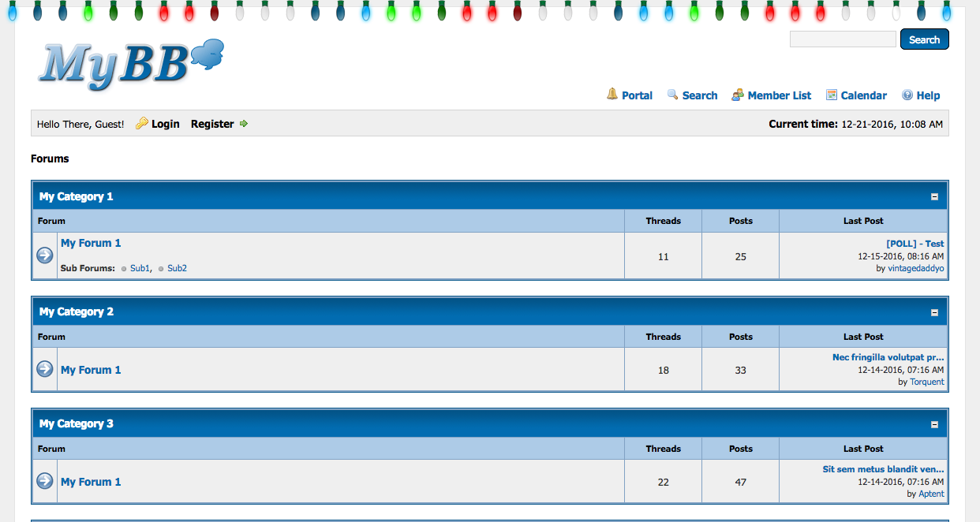The width and height of the screenshot is (980, 522).
Task: Open Sit sem metus blandit last post
Action: 883,469
